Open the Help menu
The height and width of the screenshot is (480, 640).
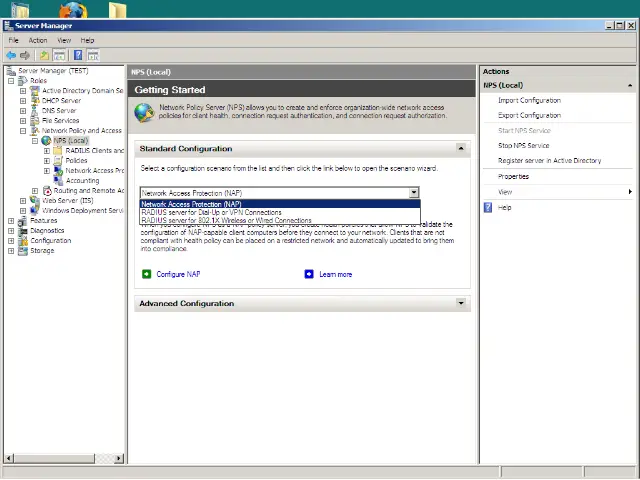pos(87,40)
